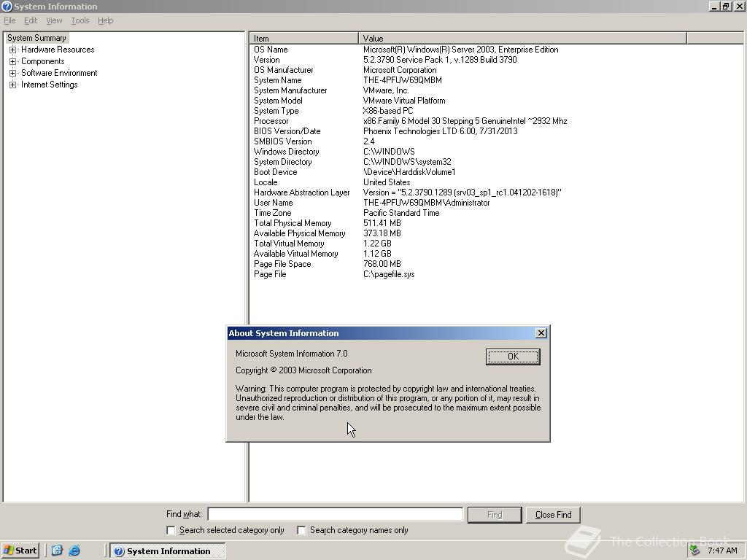Click the System Directory item
The width and height of the screenshot is (747, 560).
click(283, 162)
